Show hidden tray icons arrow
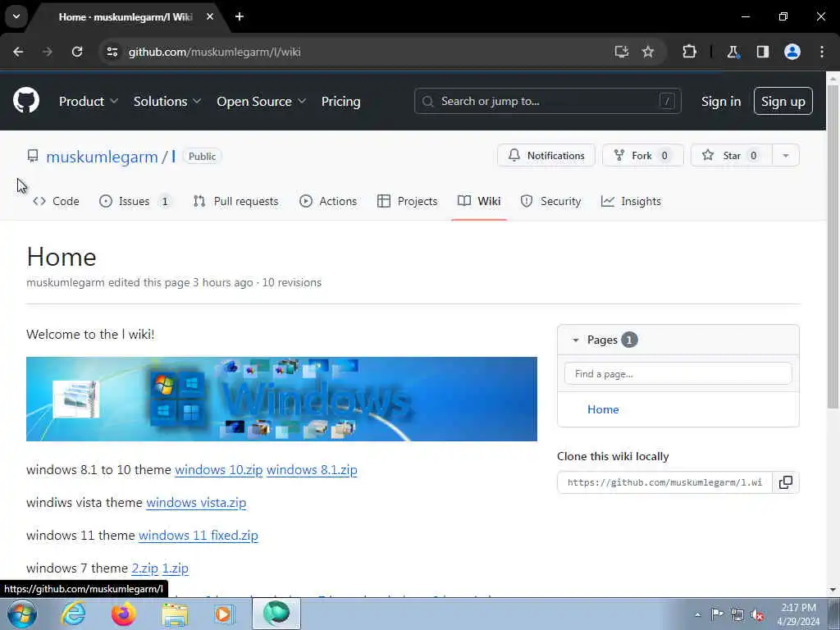 (x=697, y=614)
